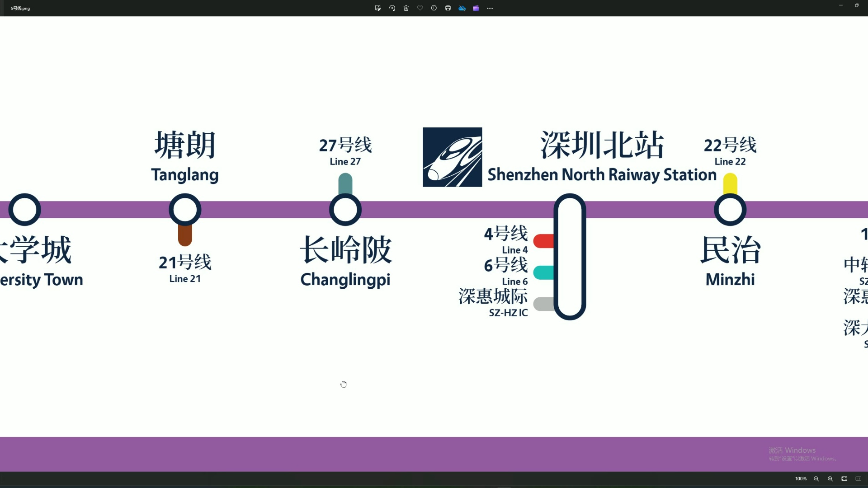The width and height of the screenshot is (868, 488).
Task: Click the zoom in magnifier icon
Action: pos(830,479)
